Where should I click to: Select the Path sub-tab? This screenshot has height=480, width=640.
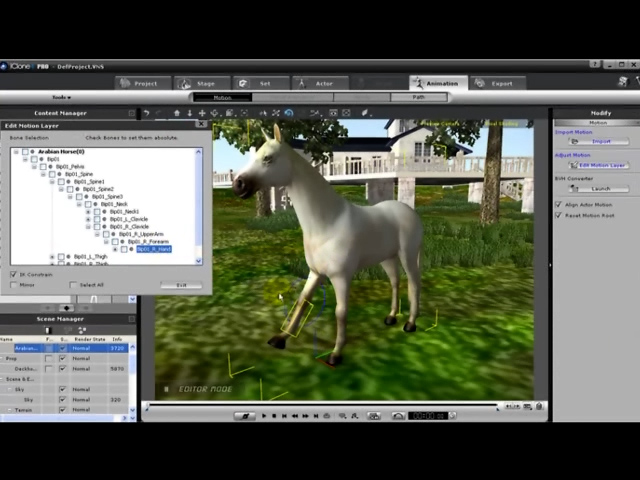419,97
